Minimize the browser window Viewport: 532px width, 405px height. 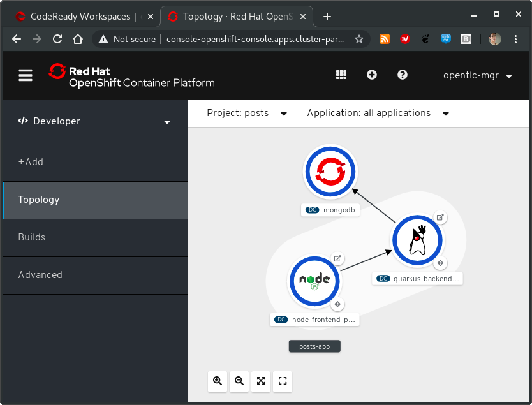[x=474, y=15]
